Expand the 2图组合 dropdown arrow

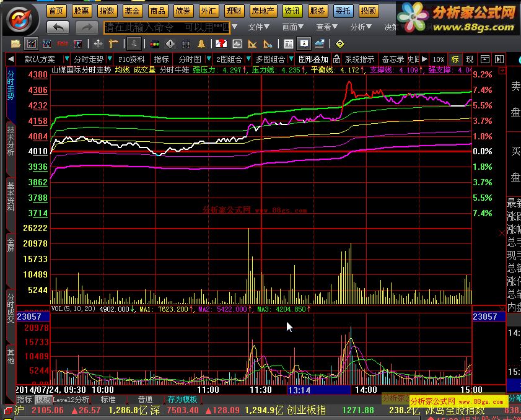pos(248,59)
